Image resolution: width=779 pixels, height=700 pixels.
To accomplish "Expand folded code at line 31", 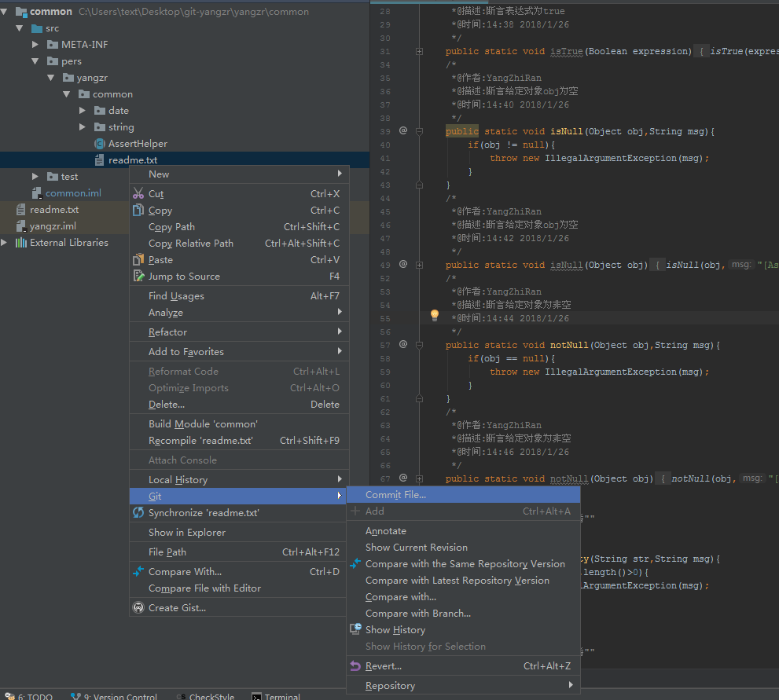I will pos(419,51).
